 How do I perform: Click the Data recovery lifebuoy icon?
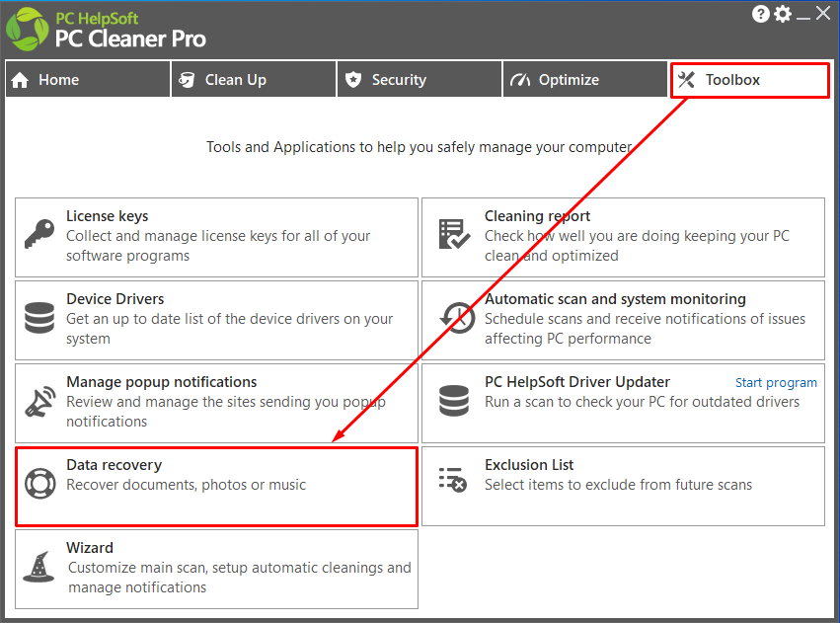pos(40,483)
